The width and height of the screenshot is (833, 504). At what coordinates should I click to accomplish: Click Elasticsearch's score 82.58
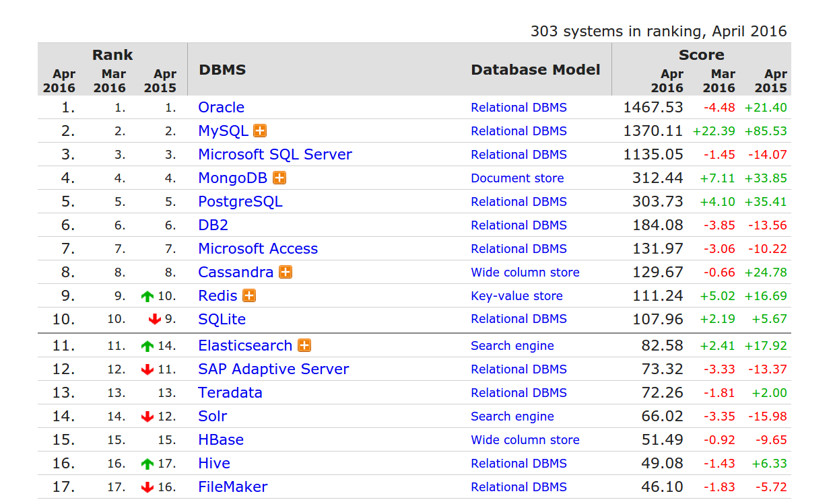663,346
